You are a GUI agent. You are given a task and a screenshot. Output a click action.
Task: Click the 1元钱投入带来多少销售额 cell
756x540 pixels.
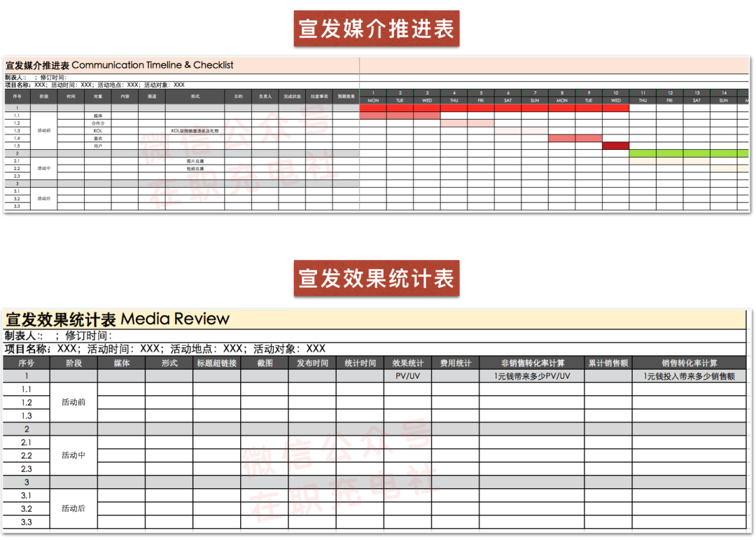point(689,376)
